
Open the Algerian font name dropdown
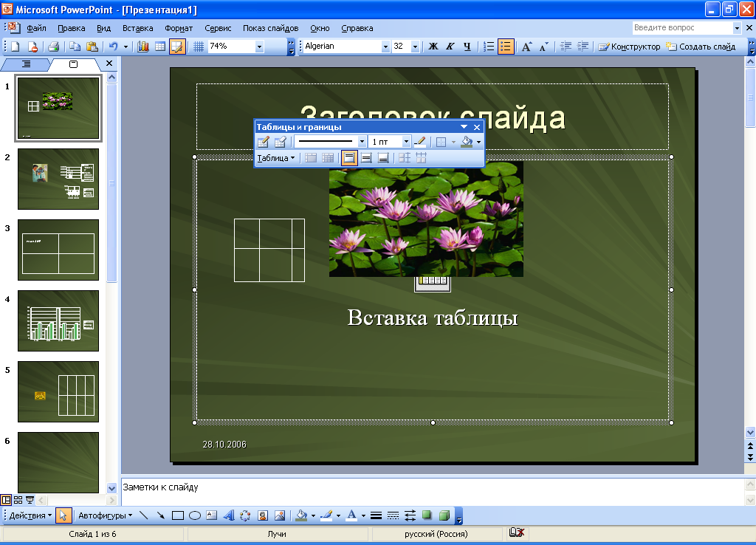pos(385,47)
